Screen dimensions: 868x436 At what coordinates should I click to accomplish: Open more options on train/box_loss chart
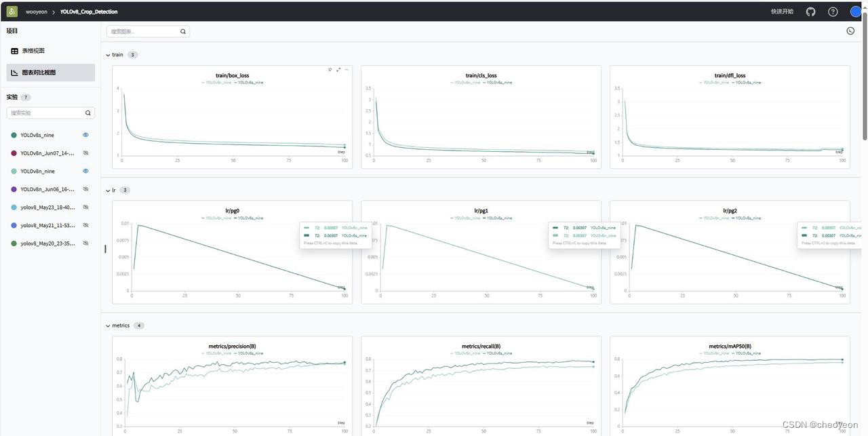click(x=347, y=69)
